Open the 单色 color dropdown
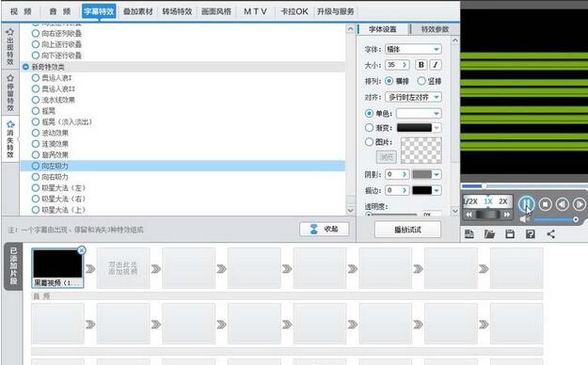The height and width of the screenshot is (365, 588). [x=419, y=113]
